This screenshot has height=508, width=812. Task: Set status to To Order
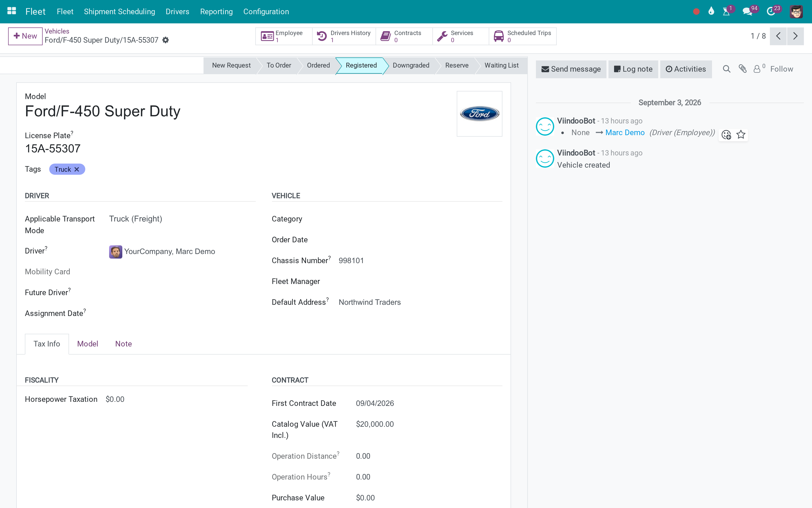pyautogui.click(x=279, y=65)
